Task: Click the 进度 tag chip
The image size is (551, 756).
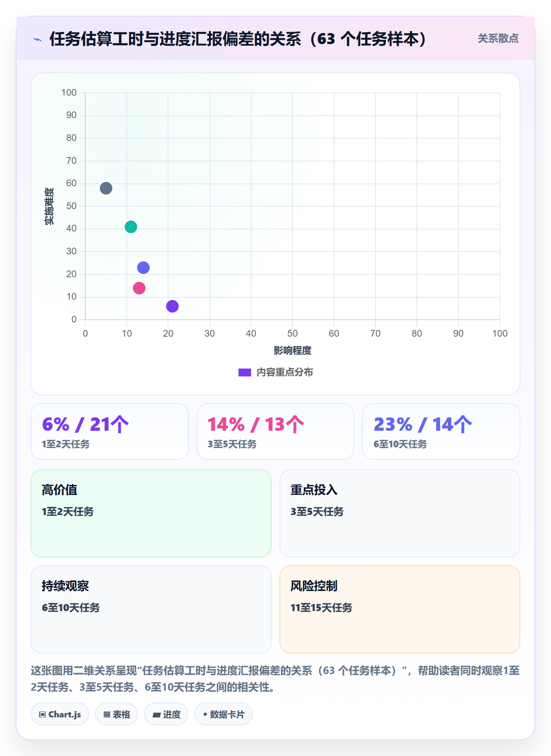Action: click(166, 714)
